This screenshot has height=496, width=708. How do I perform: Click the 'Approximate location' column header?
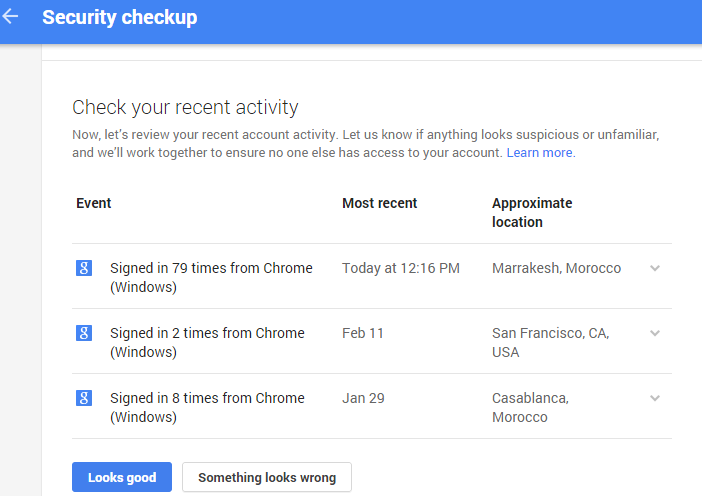[532, 212]
